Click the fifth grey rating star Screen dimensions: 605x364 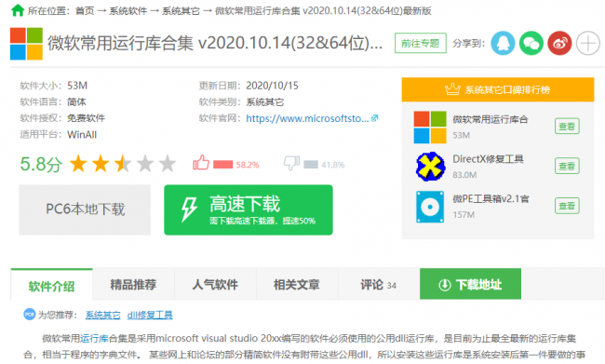click(x=168, y=164)
